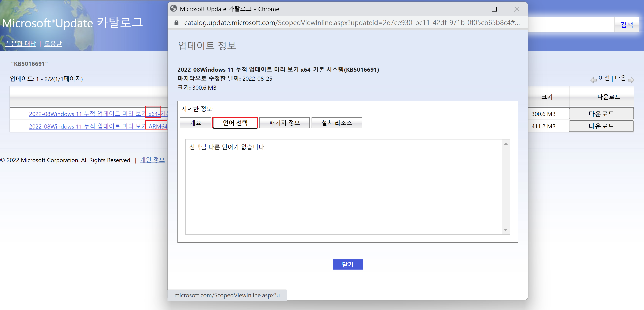Download the 411.2 MB ARM64 update
The height and width of the screenshot is (310, 644).
coord(601,126)
